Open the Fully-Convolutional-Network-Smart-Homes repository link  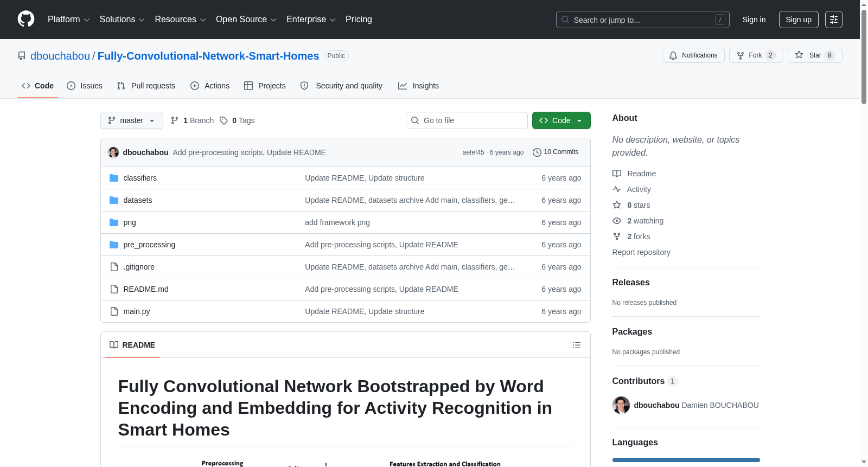tap(208, 56)
